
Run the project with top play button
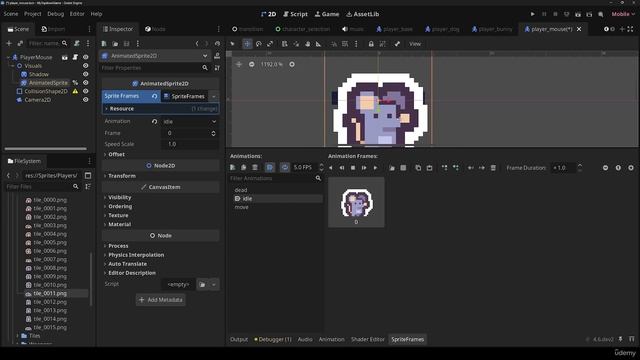(x=532, y=14)
